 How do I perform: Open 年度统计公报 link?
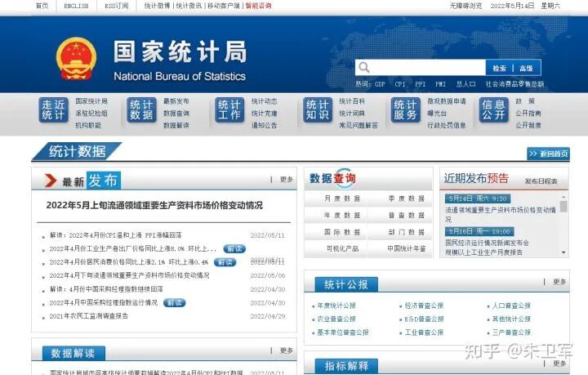coord(336,306)
